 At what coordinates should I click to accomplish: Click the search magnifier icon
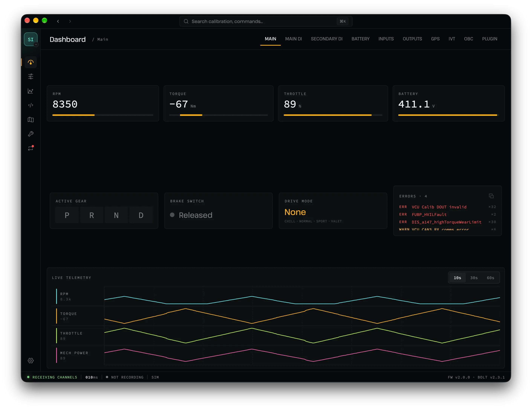click(186, 21)
